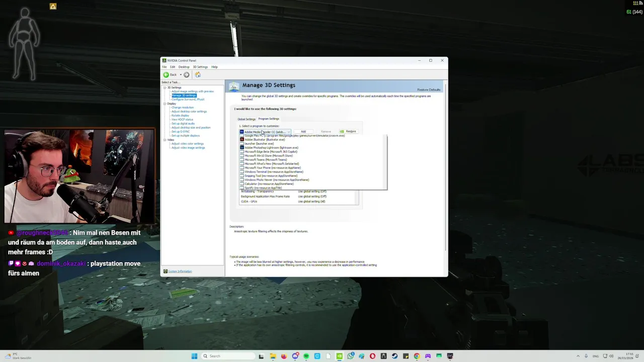Open Spotify from the taskbar
644x362 pixels.
coord(306,356)
